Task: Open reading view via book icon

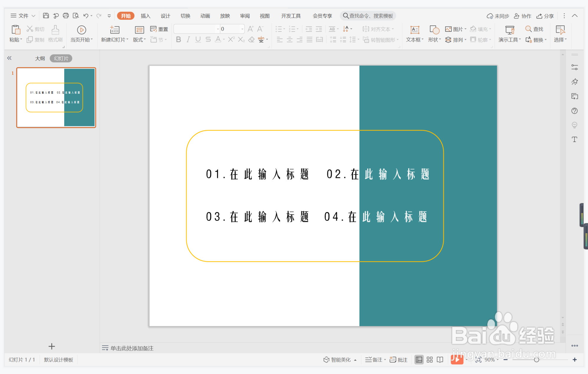Action: pyautogui.click(x=440, y=360)
